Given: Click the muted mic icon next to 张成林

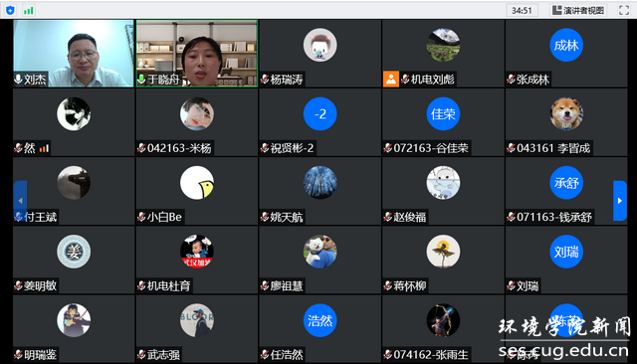Looking at the screenshot, I should point(511,80).
